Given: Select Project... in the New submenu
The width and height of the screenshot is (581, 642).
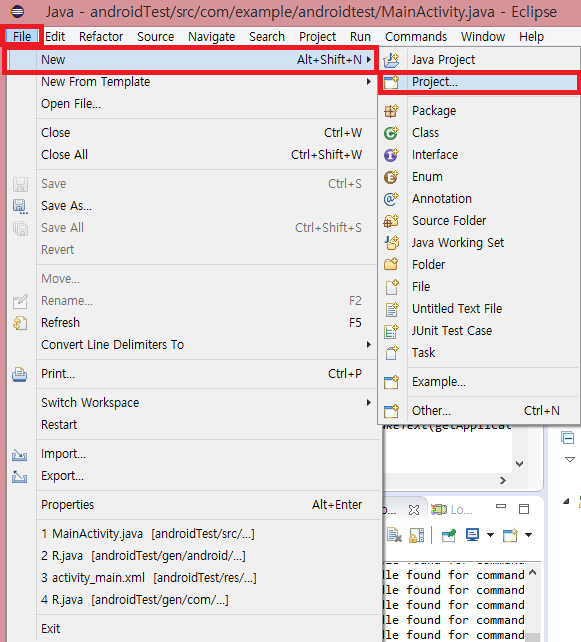Looking at the screenshot, I should point(479,82).
